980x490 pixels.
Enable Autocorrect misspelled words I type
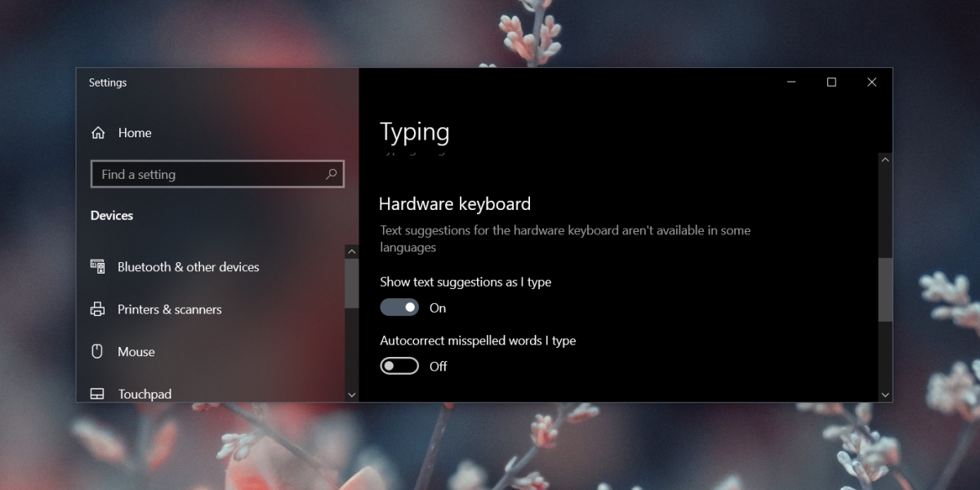point(399,366)
